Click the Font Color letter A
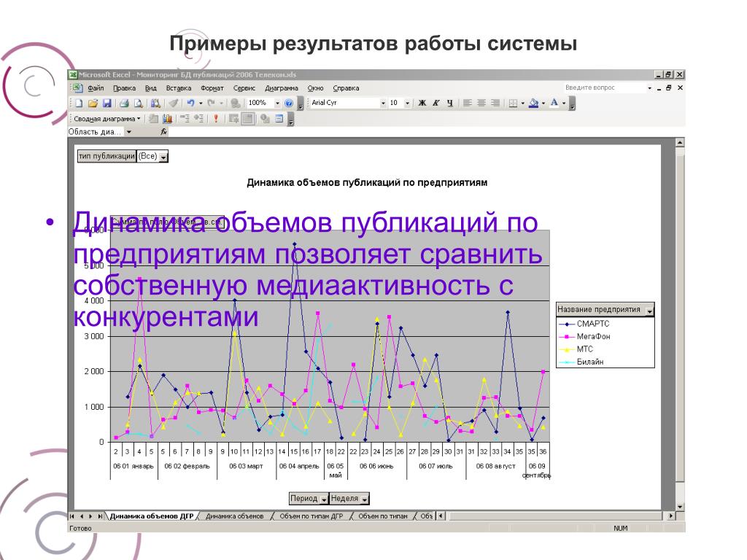The width and height of the screenshot is (747, 560). pos(554,103)
